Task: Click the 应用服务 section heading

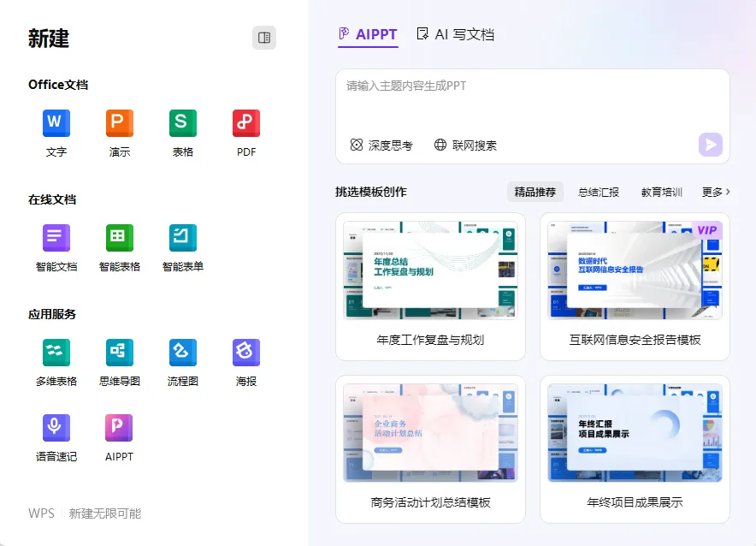Action: [x=52, y=314]
